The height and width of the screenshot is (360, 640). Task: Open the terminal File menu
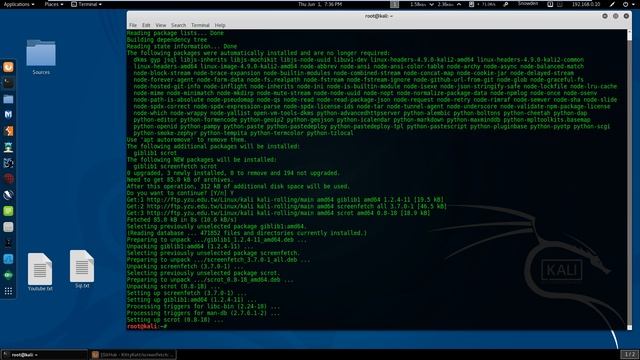[x=133, y=25]
